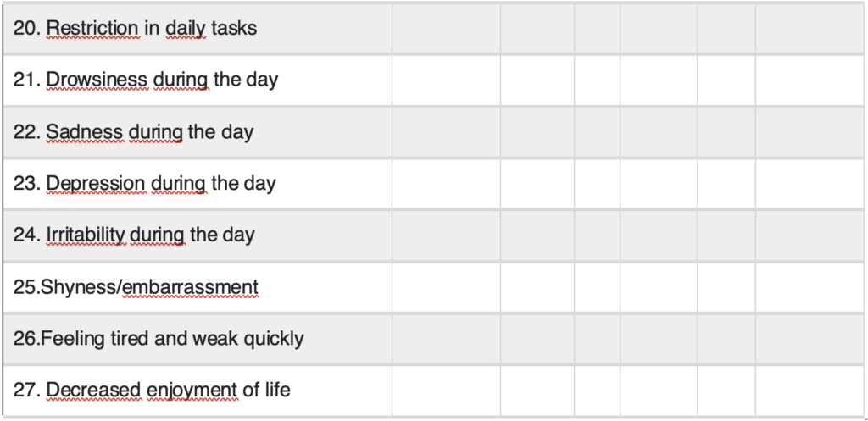Click the "Depression during the day" item
This screenshot has height=421, width=868.
click(x=144, y=184)
